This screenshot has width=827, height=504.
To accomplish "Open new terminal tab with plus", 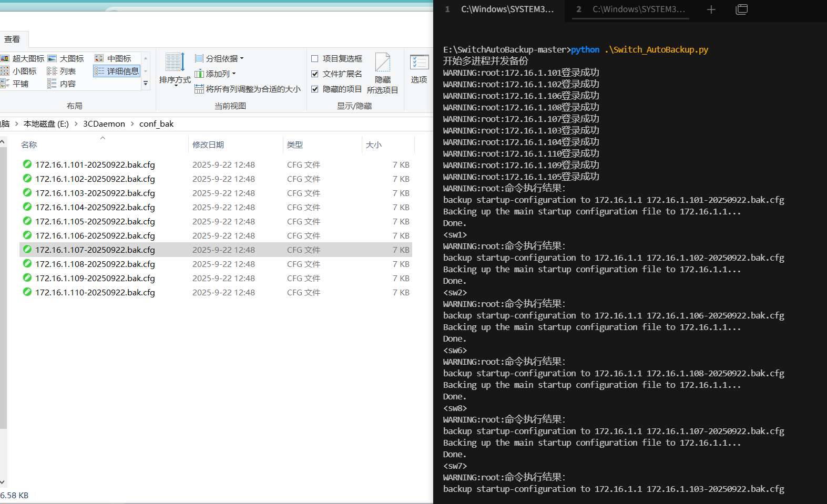I will point(711,9).
